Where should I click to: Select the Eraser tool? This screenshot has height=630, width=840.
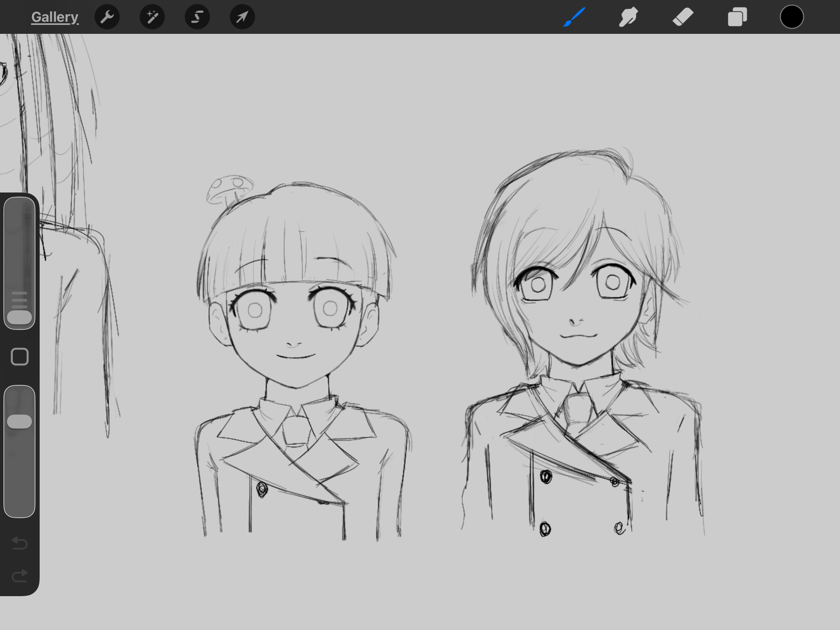tap(683, 17)
